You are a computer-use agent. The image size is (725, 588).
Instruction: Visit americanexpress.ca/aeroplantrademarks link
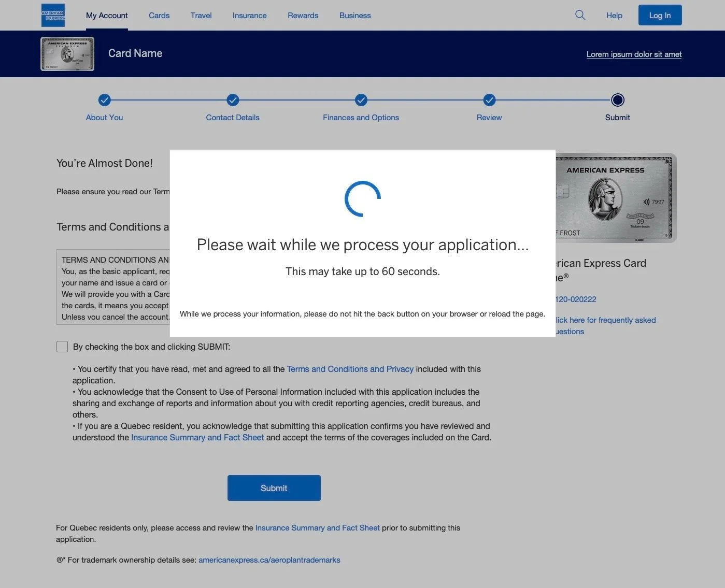(x=269, y=560)
